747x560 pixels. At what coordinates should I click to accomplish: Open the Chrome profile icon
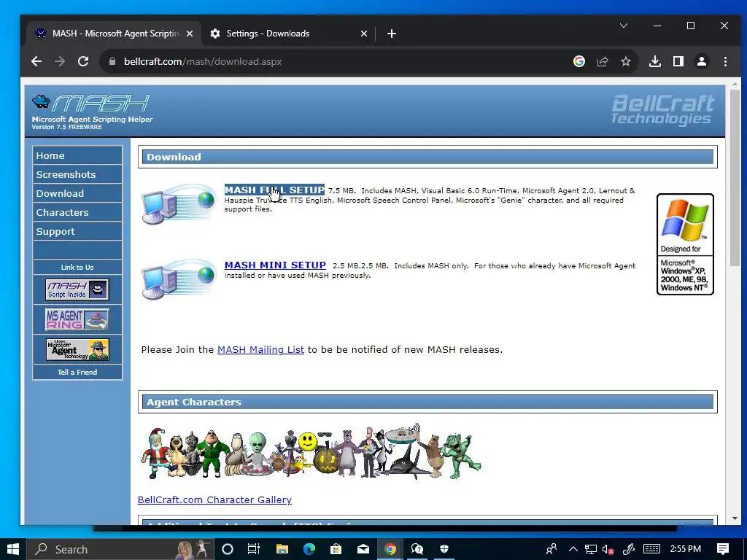click(x=702, y=61)
